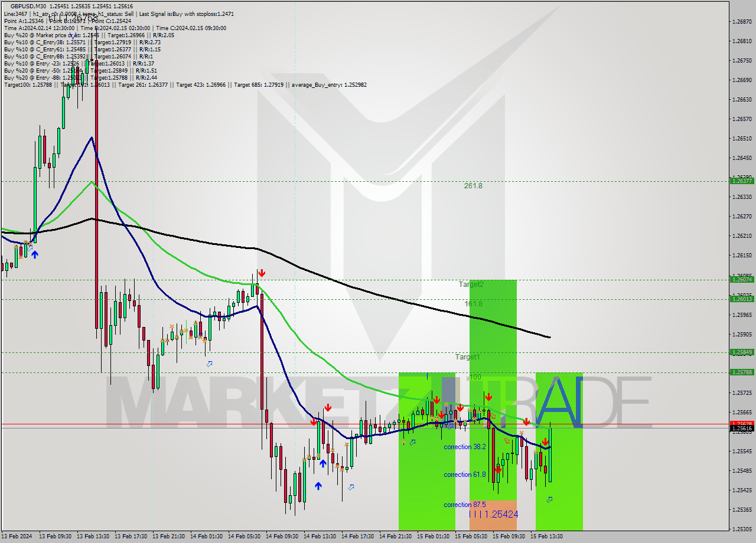Click the Target2 label
Image resolution: width=756 pixels, height=543 pixels.
(471, 284)
